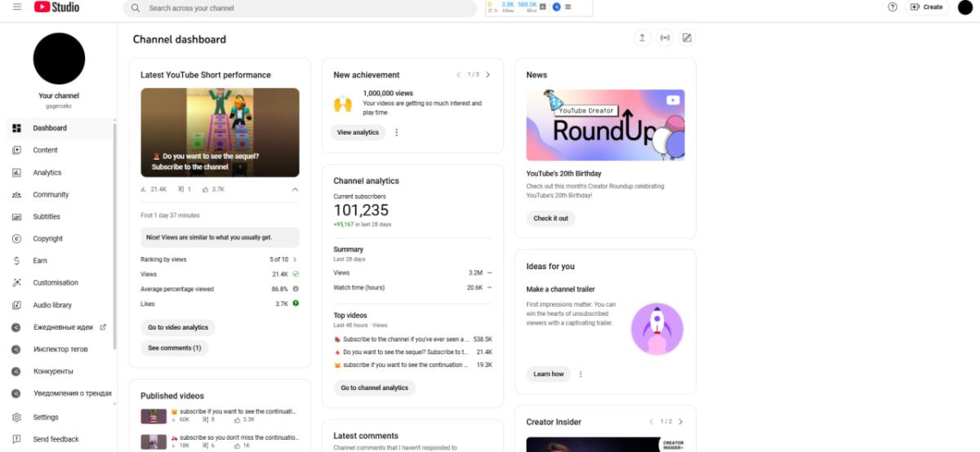The image size is (980, 452).
Task: Open three-dot menu beside Learn how
Action: (x=581, y=374)
